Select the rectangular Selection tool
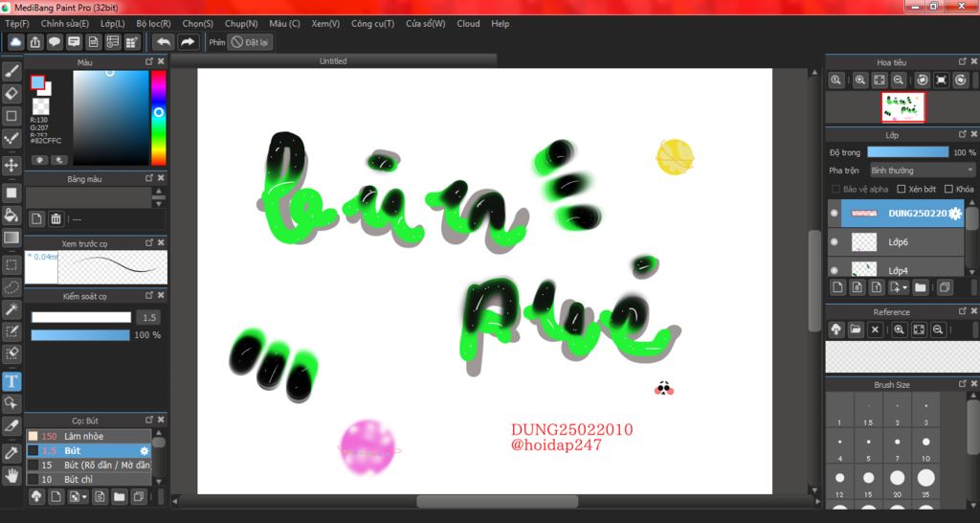The image size is (980, 523). point(11,264)
